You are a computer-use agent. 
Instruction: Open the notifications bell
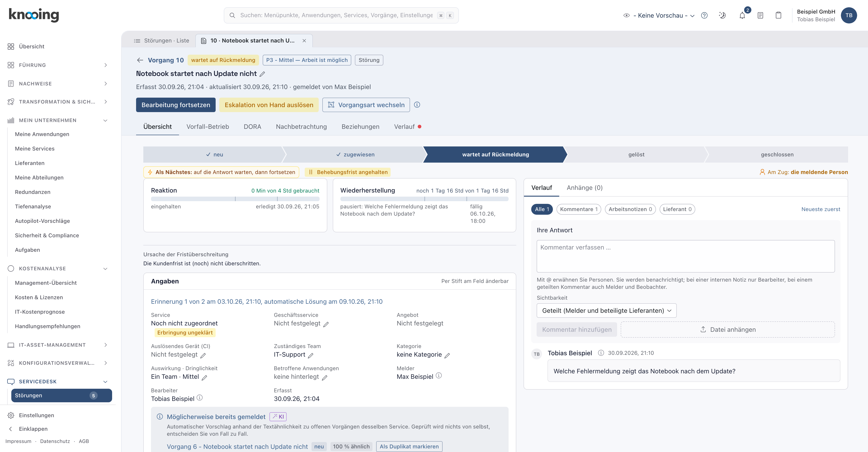click(x=742, y=16)
